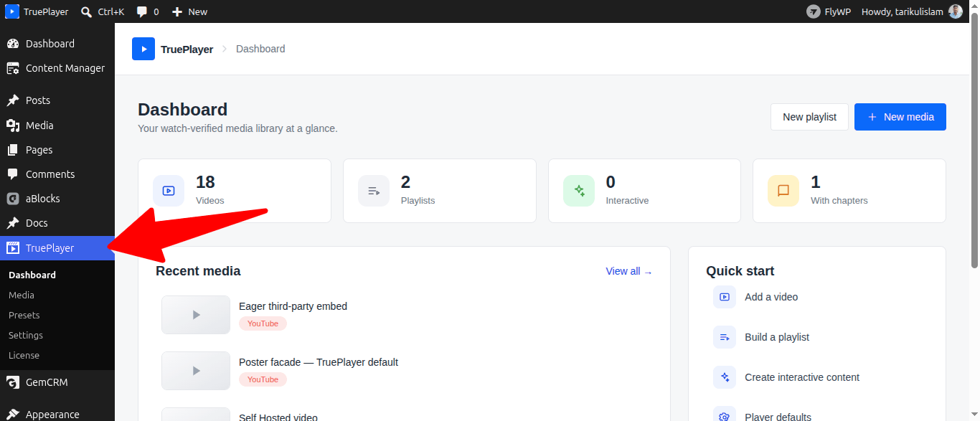
Task: Click the Appearance brush icon
Action: [12, 414]
